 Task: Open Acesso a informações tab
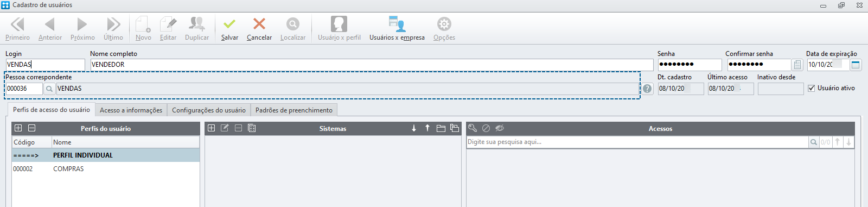pos(131,110)
